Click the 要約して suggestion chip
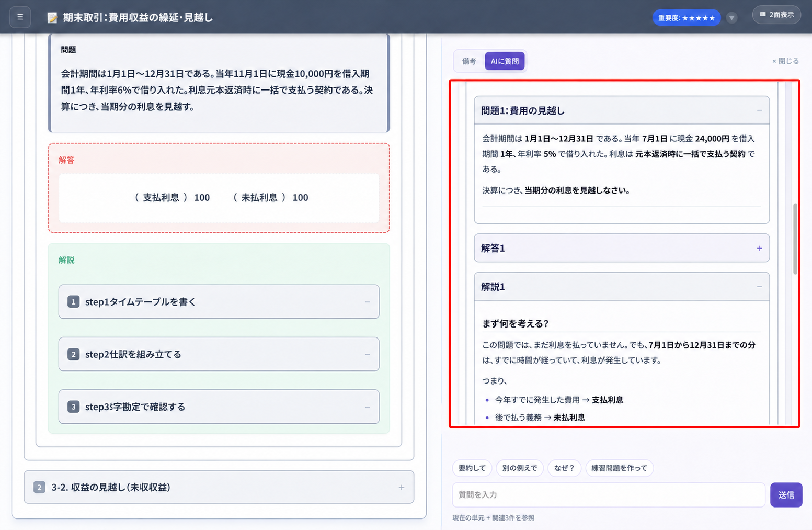This screenshot has width=812, height=530. (472, 468)
